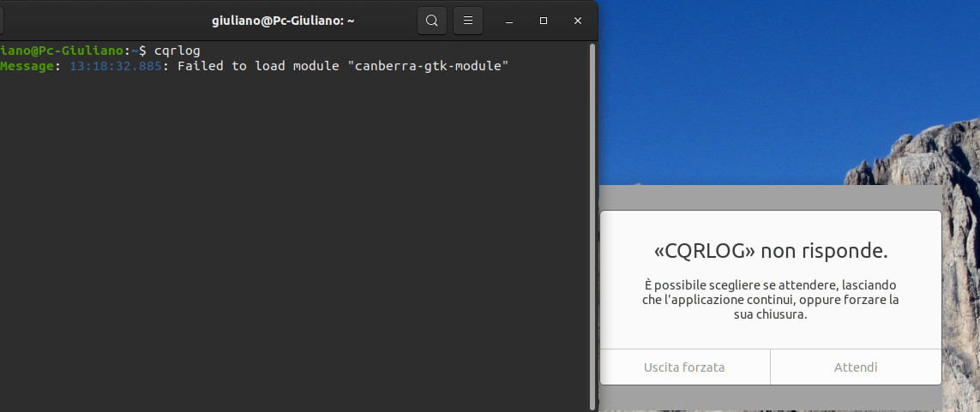The height and width of the screenshot is (412, 980).
Task: Click the terminal title giuliano@Pc-Giuliano
Action: point(283,21)
